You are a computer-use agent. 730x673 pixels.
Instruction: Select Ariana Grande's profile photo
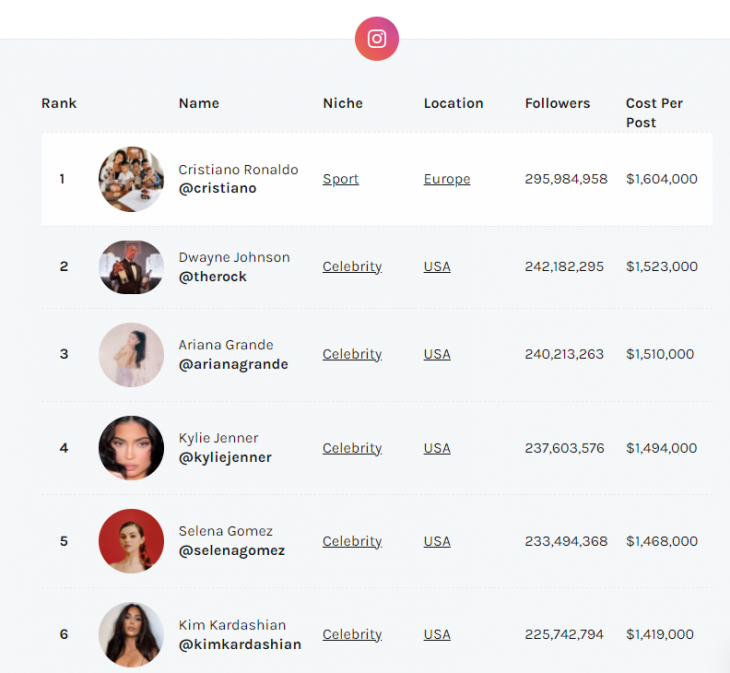[x=131, y=355]
